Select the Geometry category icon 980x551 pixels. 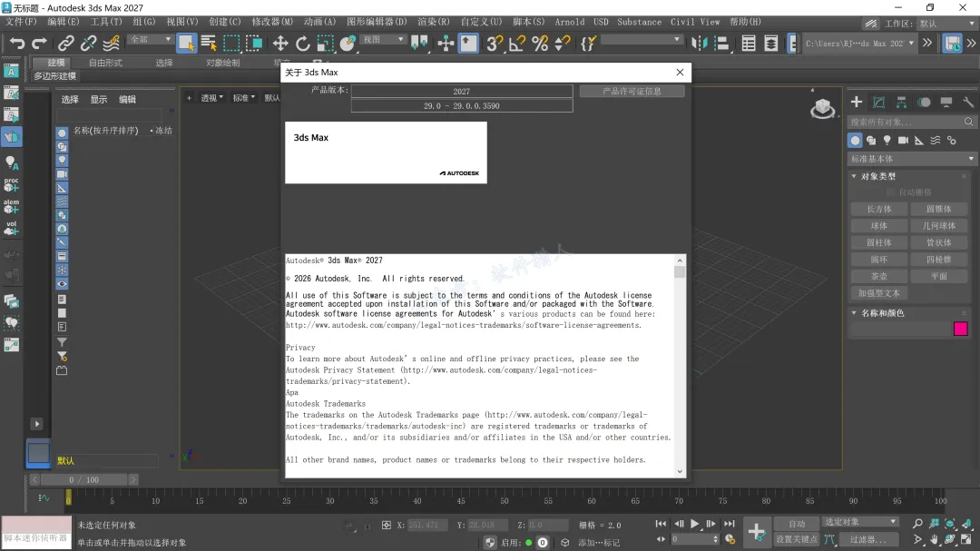(855, 140)
